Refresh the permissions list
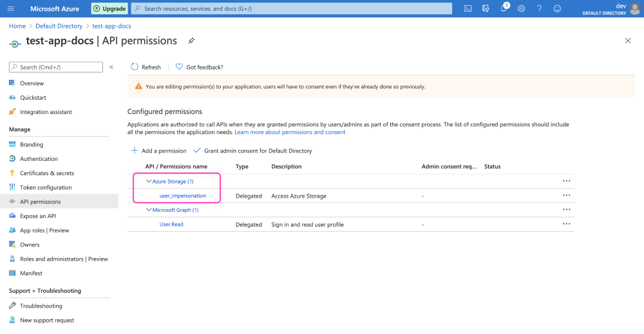The height and width of the screenshot is (334, 644). click(146, 67)
